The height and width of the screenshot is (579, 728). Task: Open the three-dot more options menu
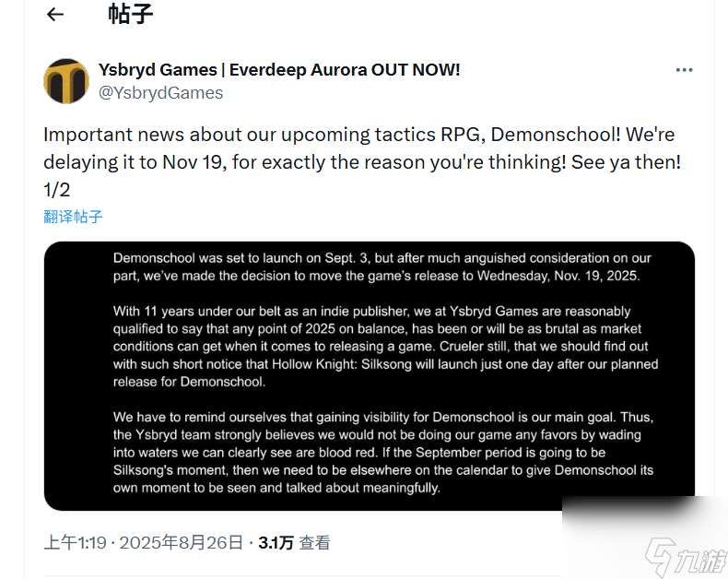(x=684, y=70)
